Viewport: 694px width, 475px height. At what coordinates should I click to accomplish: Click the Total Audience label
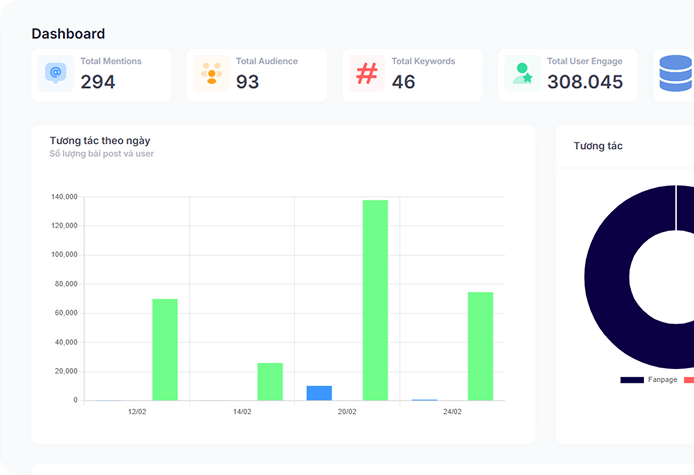click(x=267, y=61)
